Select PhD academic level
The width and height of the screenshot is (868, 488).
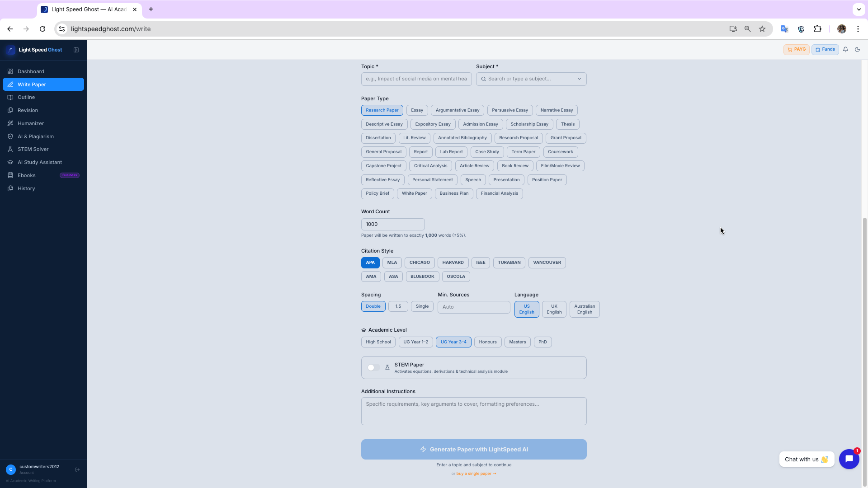point(542,342)
